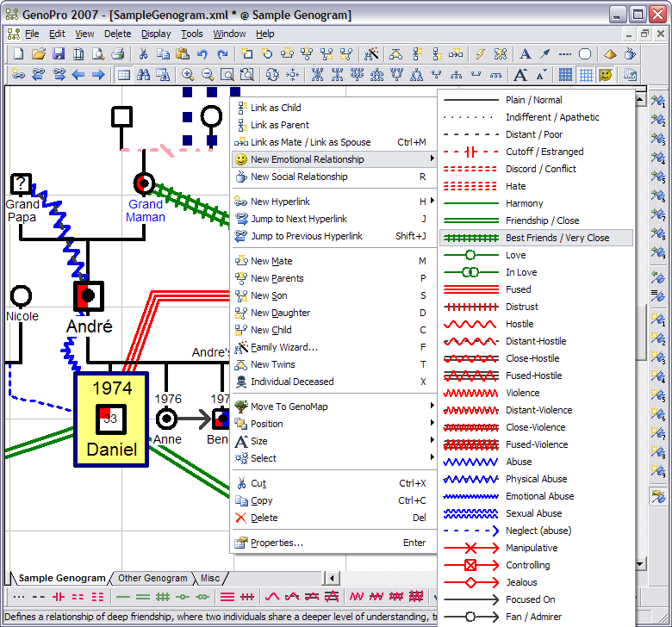
Task: Toggle the table layout view button
Action: click(x=123, y=75)
